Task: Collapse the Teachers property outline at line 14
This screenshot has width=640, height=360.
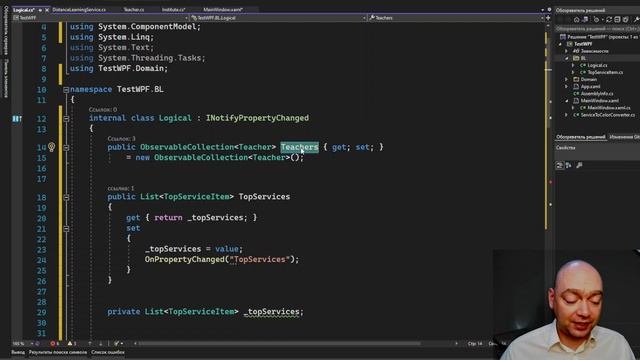Action: coord(66,147)
